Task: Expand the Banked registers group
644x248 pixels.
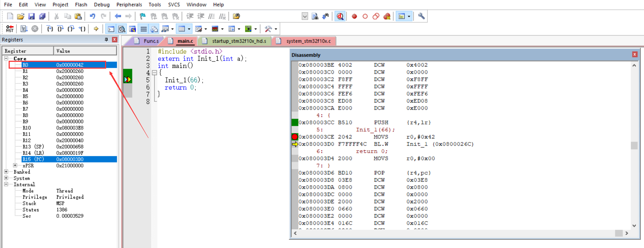Action: click(6, 172)
